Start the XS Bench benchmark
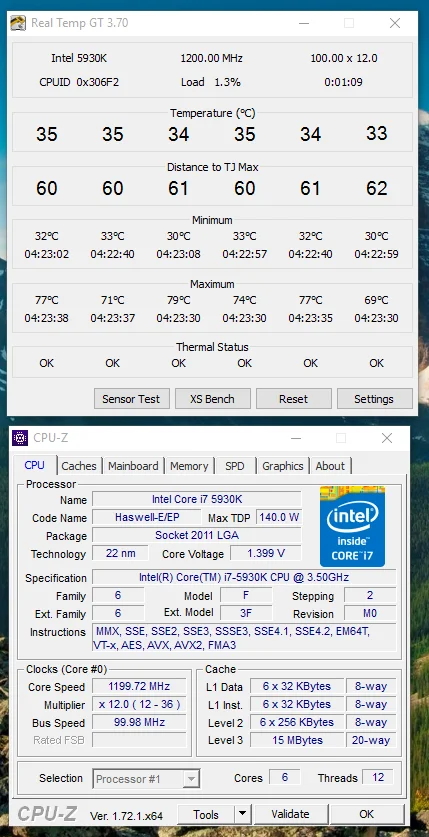 pos(212,399)
